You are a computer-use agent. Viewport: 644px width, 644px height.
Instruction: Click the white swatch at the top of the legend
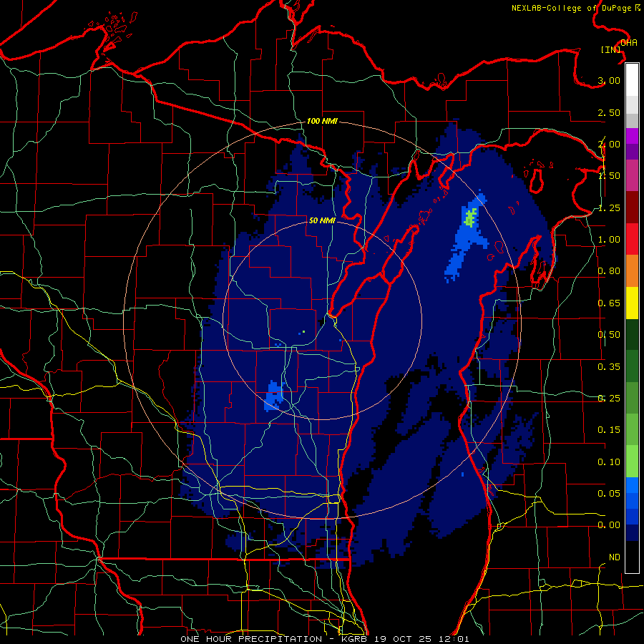point(632,80)
